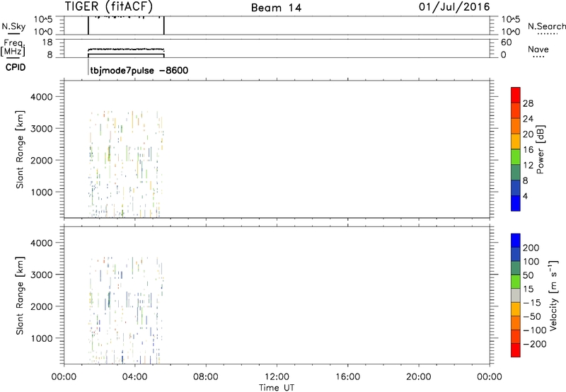Click the 4000 tick label of power panel
Image resolution: width=566 pixels, height=392 pixels.
pyautogui.click(x=42, y=97)
